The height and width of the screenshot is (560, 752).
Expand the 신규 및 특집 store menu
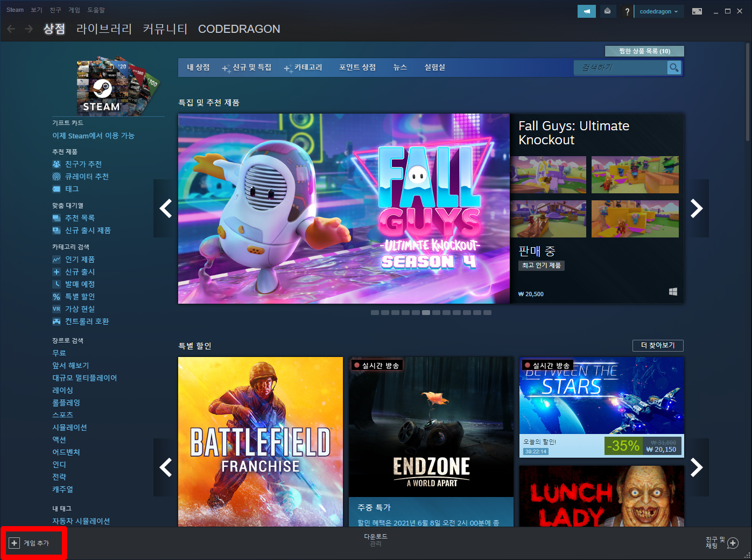tap(247, 67)
